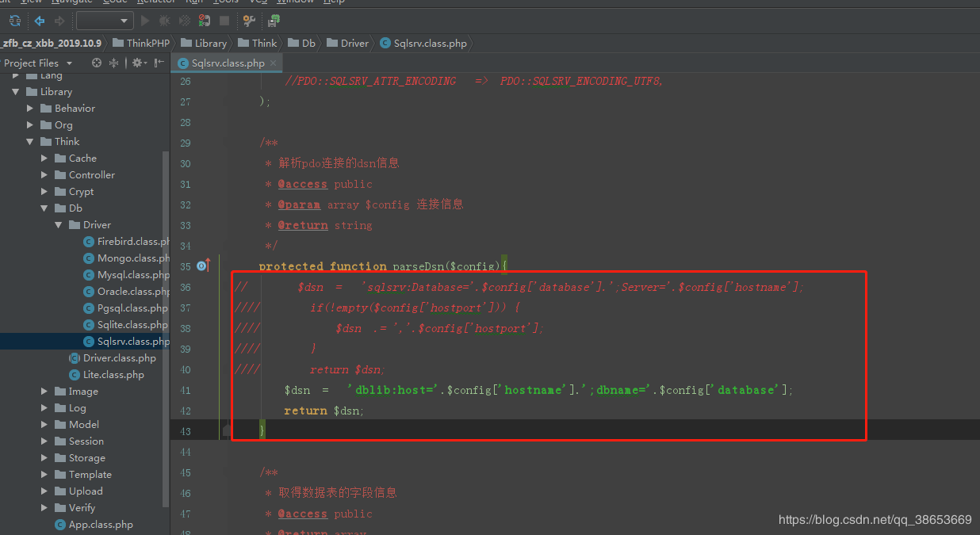Expand the Controller folder arrow
This screenshot has height=535, width=980.
point(44,175)
